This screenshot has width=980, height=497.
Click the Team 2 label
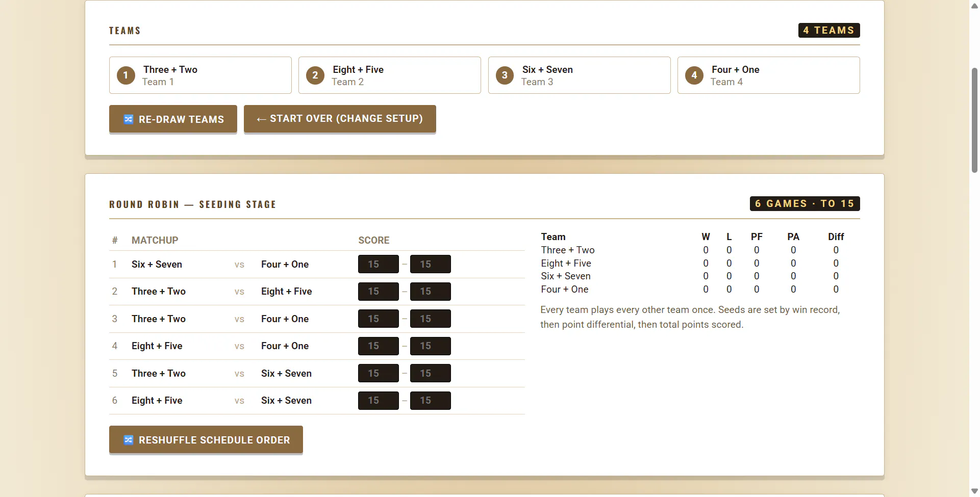point(348,82)
